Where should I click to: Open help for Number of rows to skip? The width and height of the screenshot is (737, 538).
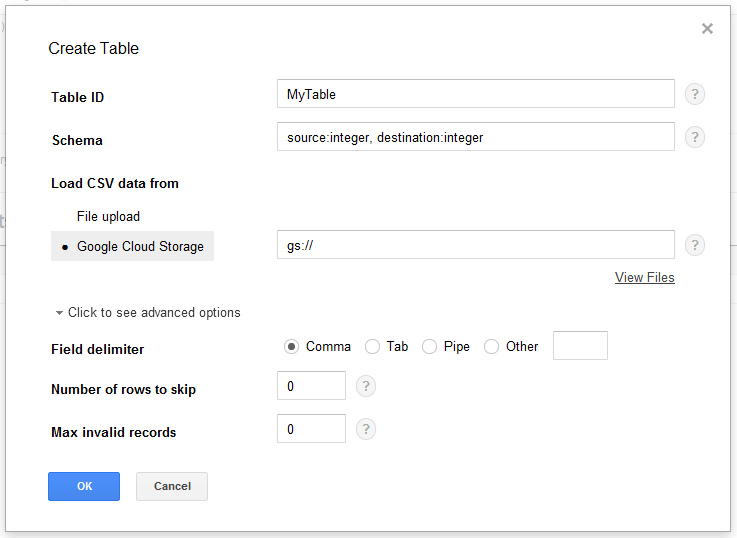pyautogui.click(x=366, y=386)
